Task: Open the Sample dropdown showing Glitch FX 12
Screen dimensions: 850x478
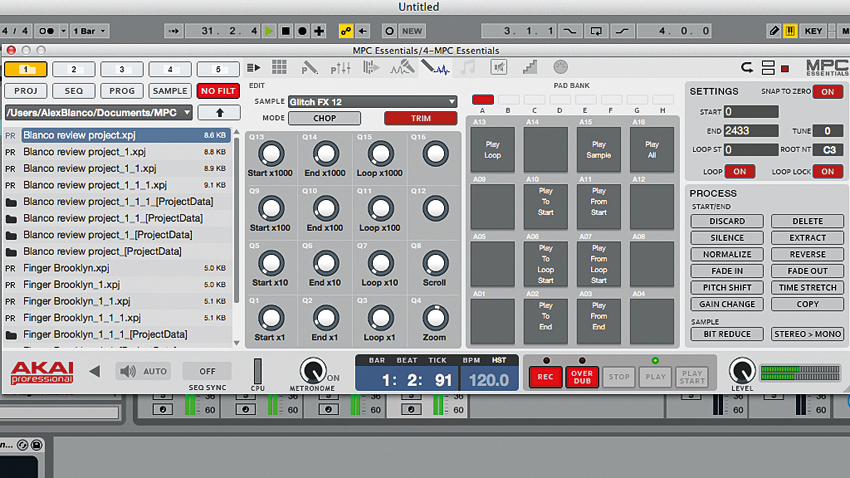Action: click(x=372, y=102)
